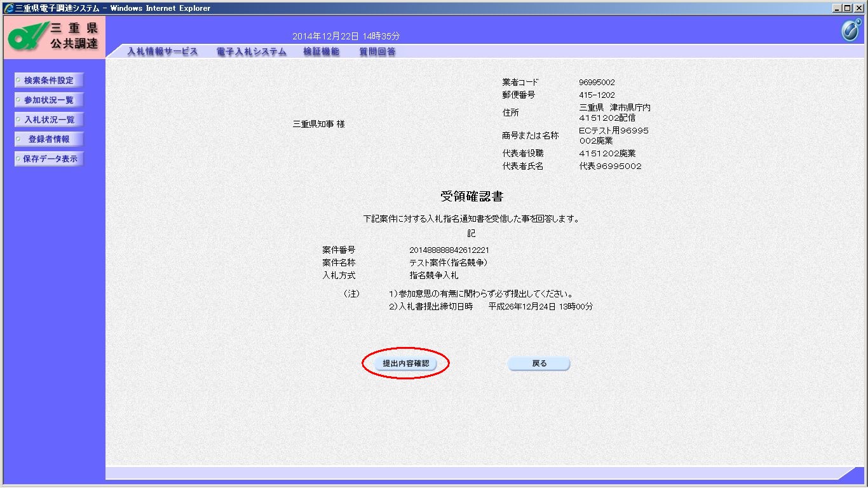Click the deadline 平成26年12月24日 13時00分
The image size is (868, 488).
(540, 306)
